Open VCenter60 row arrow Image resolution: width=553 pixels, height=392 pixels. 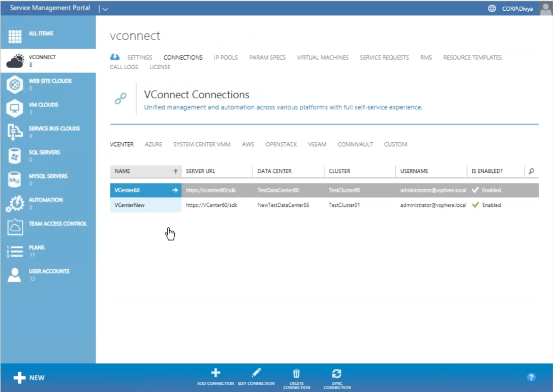[174, 190]
